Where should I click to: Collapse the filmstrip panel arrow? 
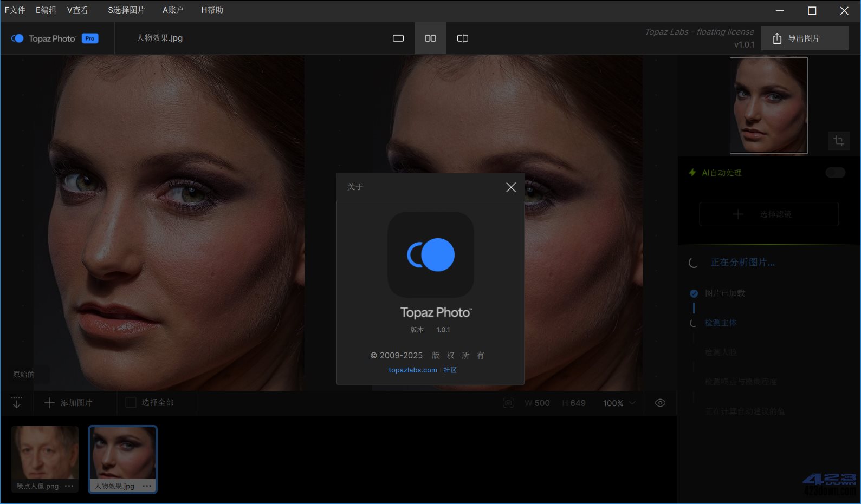click(x=17, y=403)
